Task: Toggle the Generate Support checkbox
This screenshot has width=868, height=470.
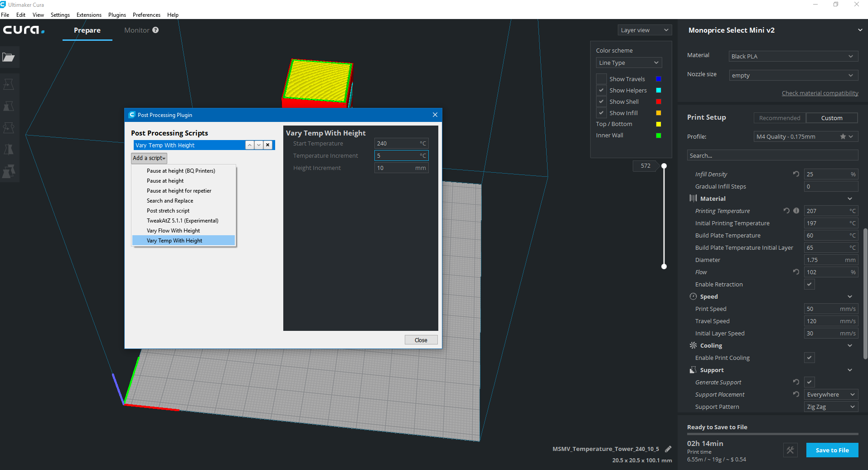Action: [810, 382]
